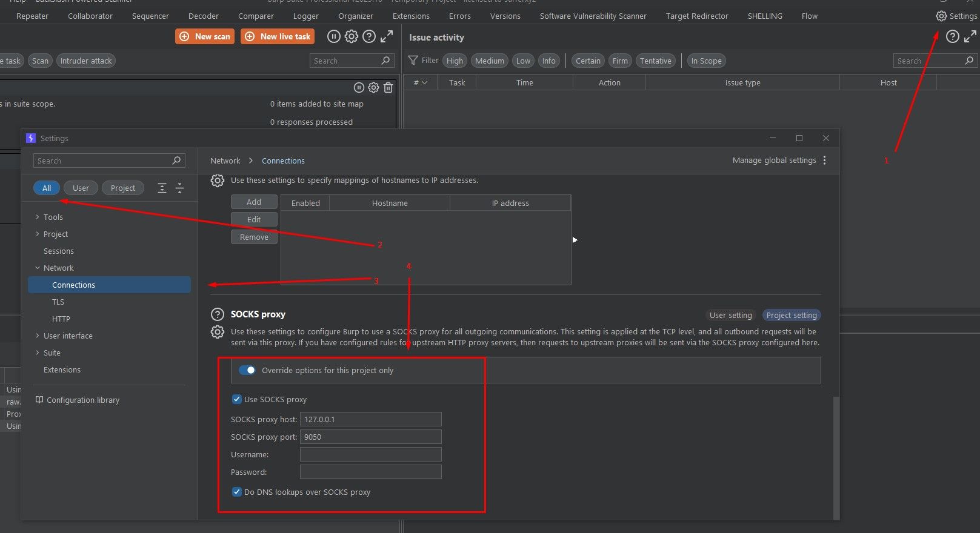Click Edit hostname mapping button
980x533 pixels.
coord(254,219)
